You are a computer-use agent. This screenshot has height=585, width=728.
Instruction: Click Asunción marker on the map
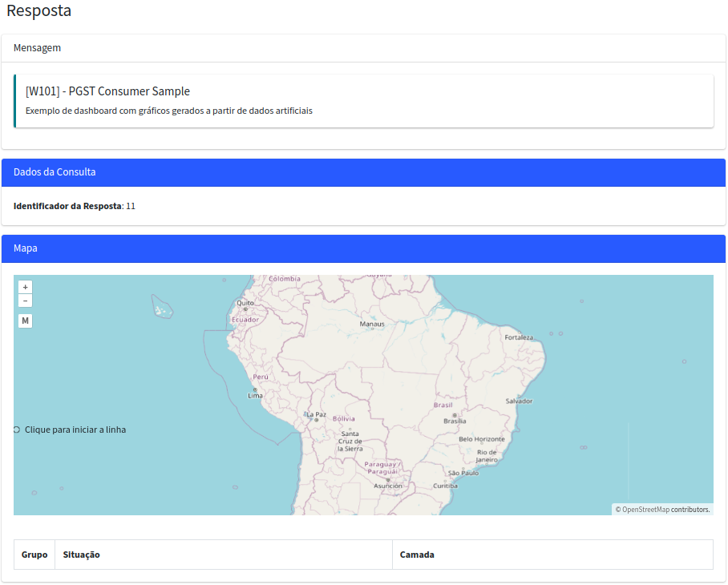[388, 480]
